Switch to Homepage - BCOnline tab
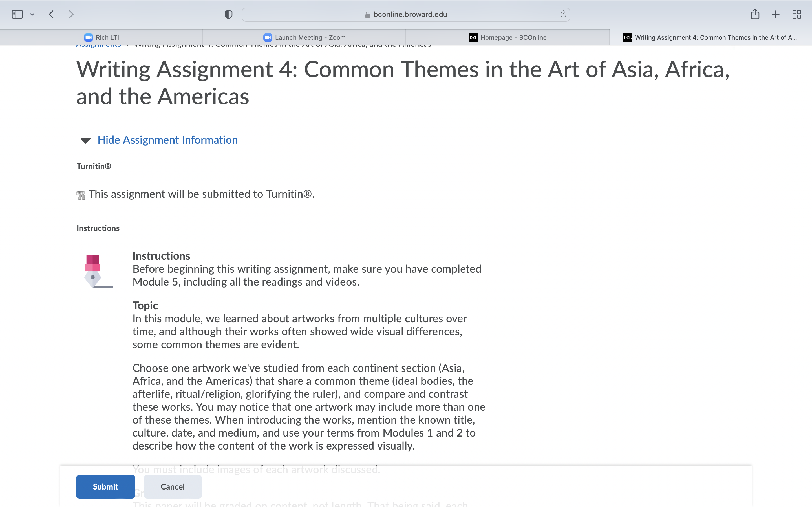This screenshot has width=812, height=507. [x=507, y=37]
